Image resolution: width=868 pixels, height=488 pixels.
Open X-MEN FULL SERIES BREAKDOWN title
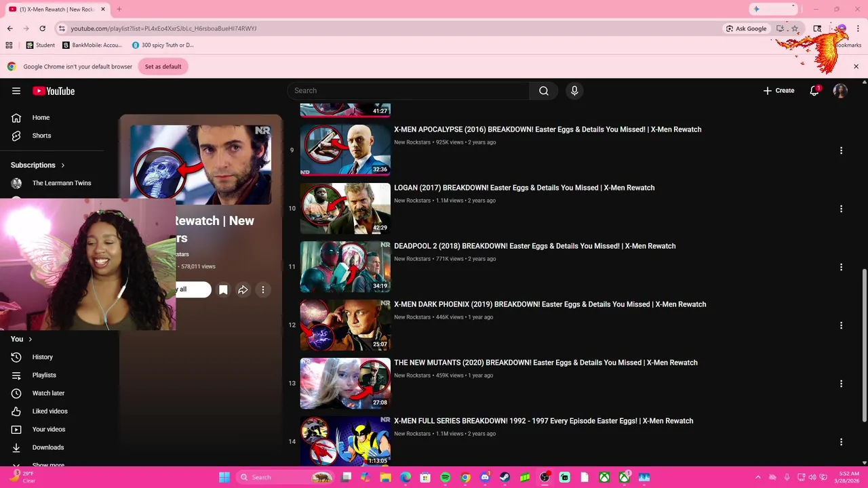(544, 421)
